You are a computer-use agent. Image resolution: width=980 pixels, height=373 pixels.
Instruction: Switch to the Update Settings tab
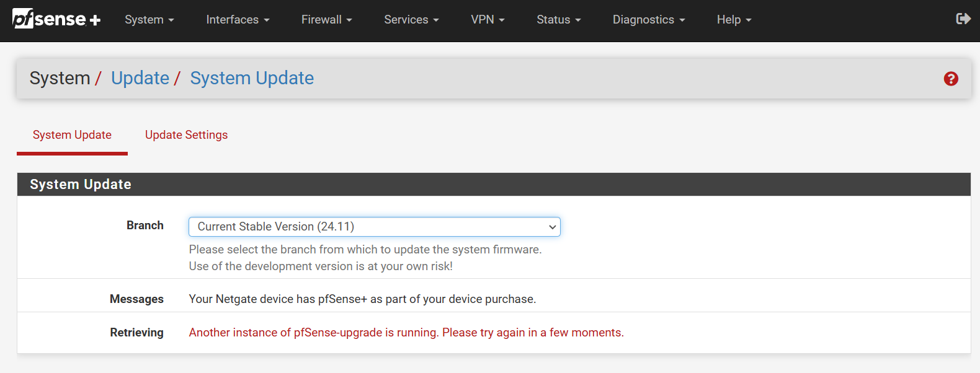click(186, 135)
